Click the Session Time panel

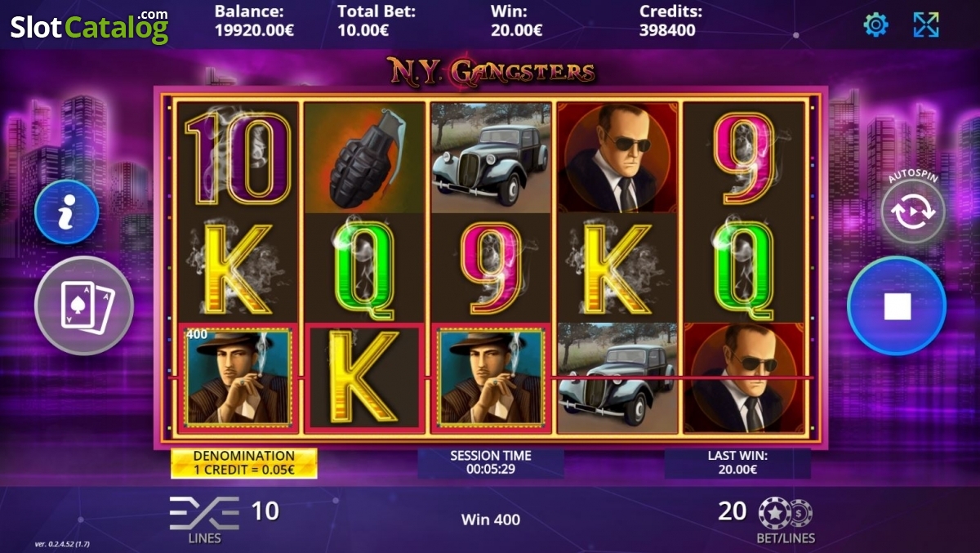pos(491,463)
